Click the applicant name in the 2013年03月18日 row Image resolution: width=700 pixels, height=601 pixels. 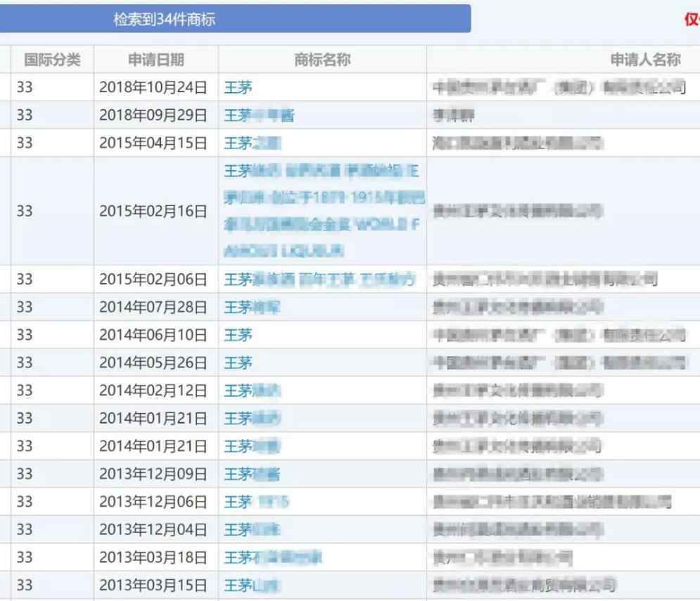click(x=503, y=557)
